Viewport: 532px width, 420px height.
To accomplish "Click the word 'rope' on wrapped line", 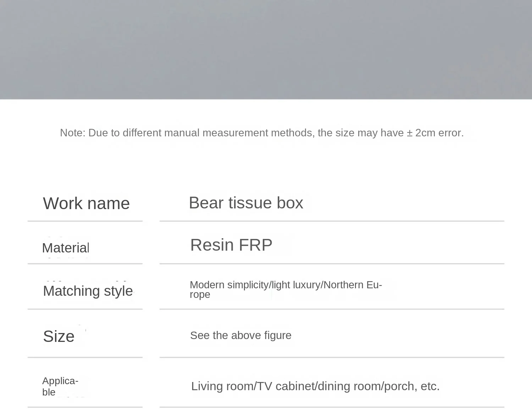I will click(x=200, y=295).
